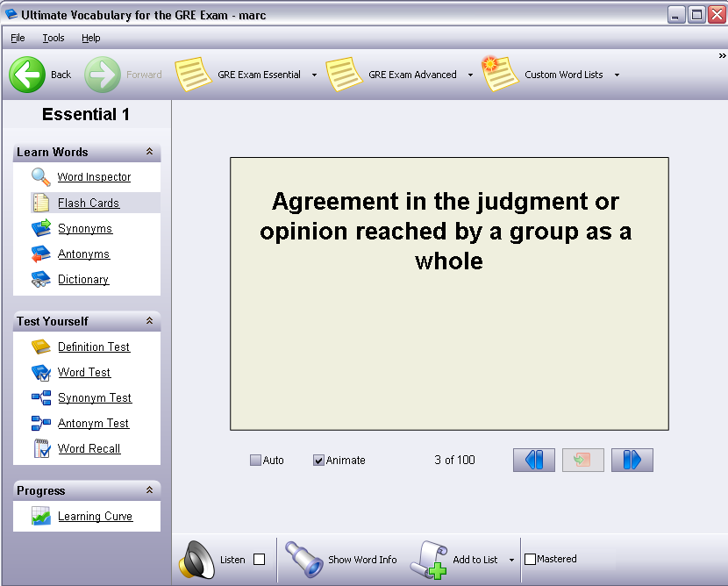Click the Back button label

pyautogui.click(x=61, y=75)
